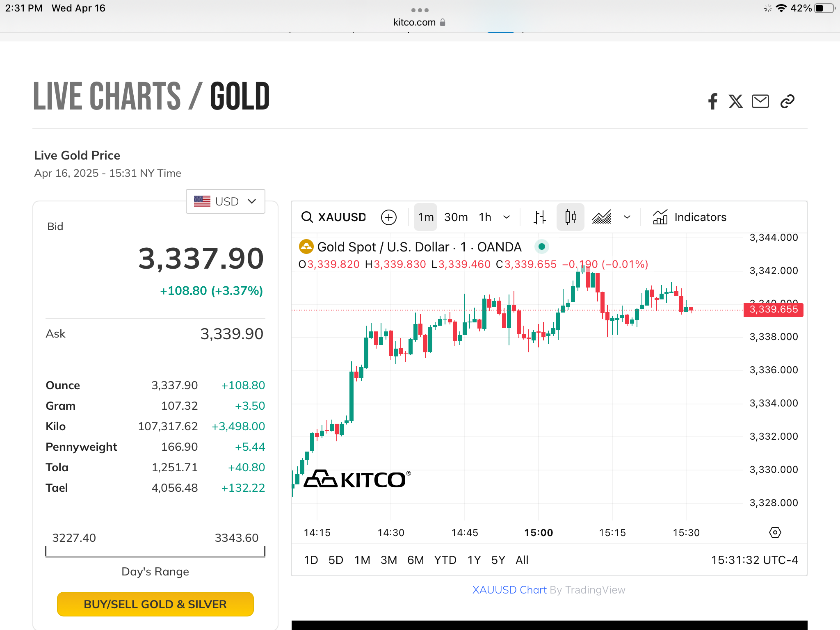Screen dimensions: 840x630
Task: Click the Bid change +108.80 (+3.37%)
Action: click(211, 291)
